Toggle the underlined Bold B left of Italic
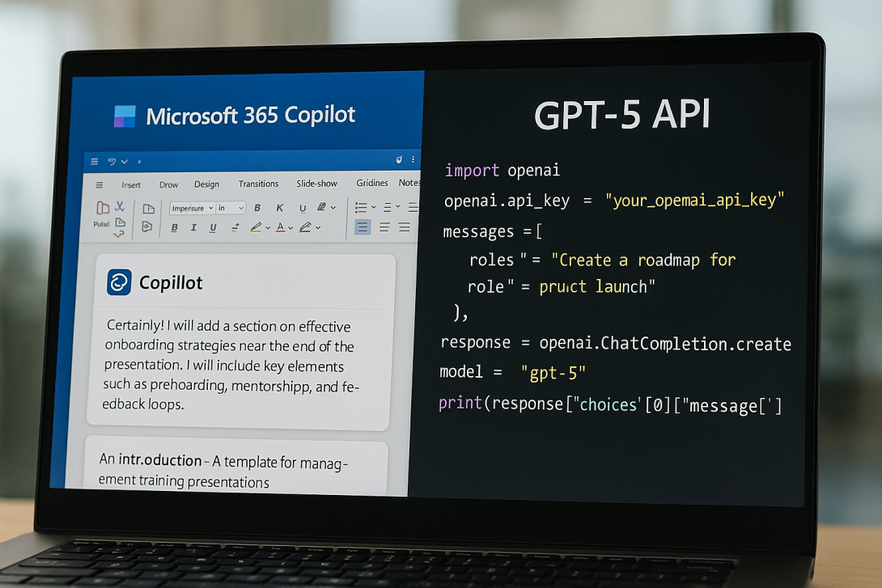The width and height of the screenshot is (882, 588). (174, 227)
